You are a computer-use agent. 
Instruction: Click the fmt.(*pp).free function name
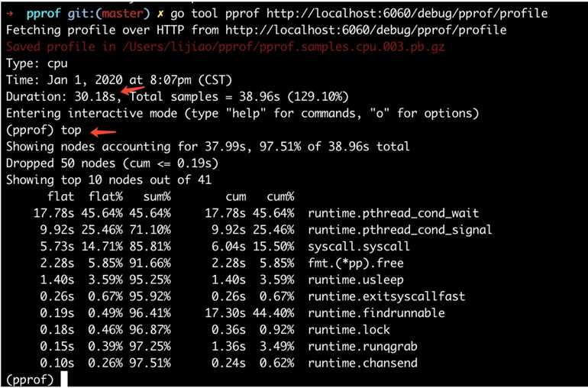point(353,264)
